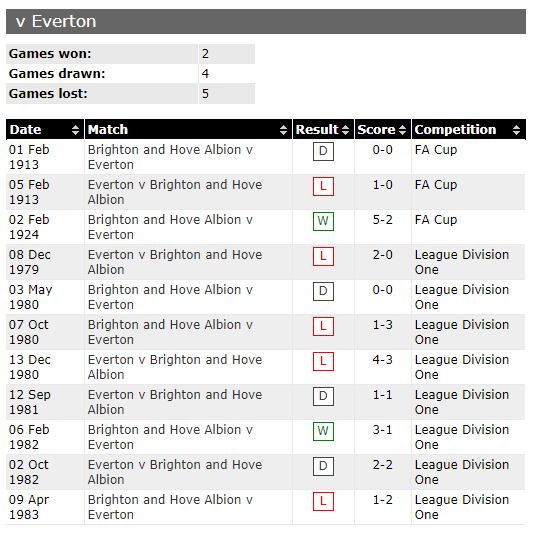534x537 pixels.
Task: Click the Match column header label
Action: point(108,130)
